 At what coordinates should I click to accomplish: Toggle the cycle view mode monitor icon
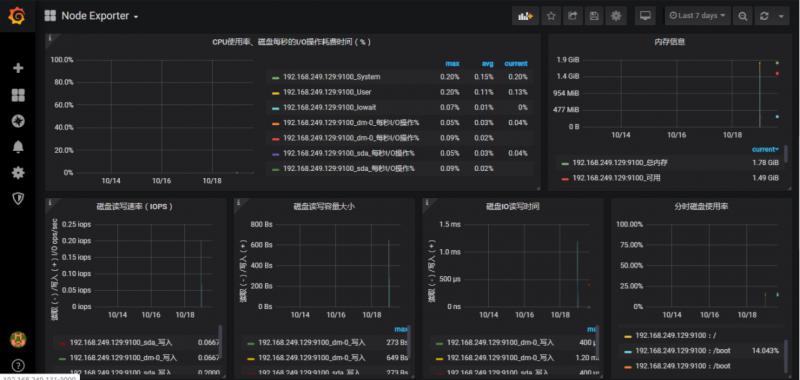645,16
